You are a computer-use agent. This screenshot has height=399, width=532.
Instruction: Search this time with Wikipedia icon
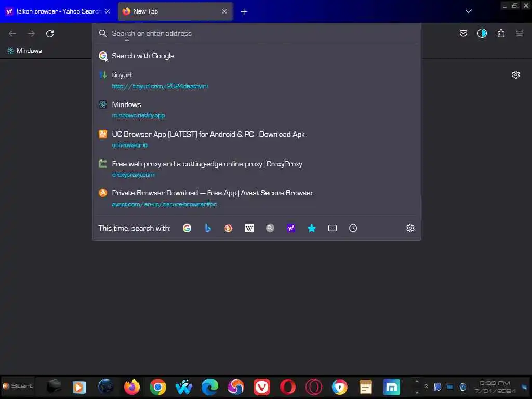coord(249,229)
